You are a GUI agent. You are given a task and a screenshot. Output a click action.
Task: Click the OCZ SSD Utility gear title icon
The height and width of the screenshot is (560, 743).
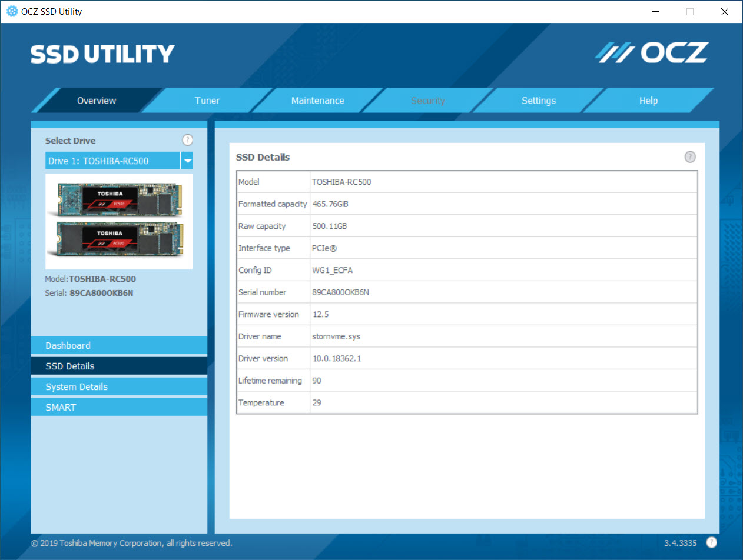pyautogui.click(x=12, y=11)
